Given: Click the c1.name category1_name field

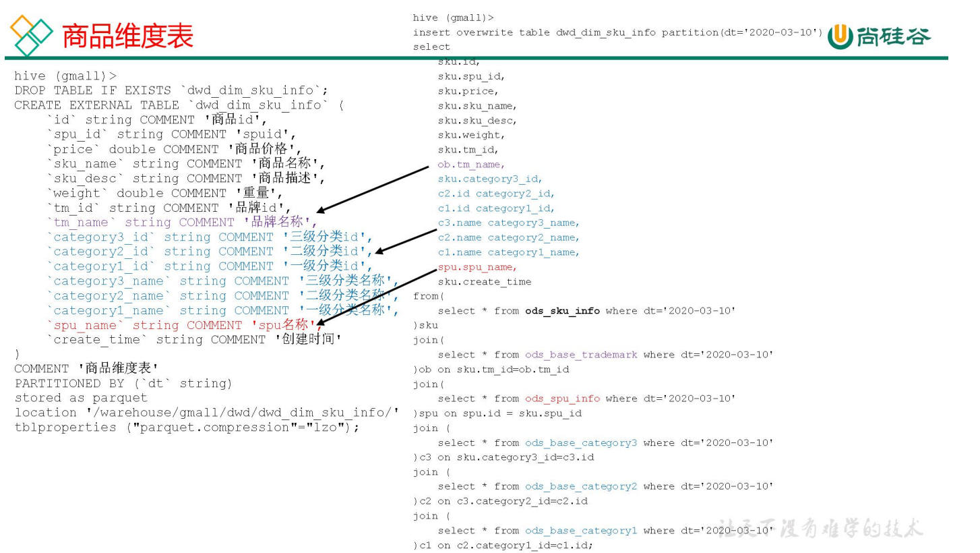Looking at the screenshot, I should click(509, 252).
